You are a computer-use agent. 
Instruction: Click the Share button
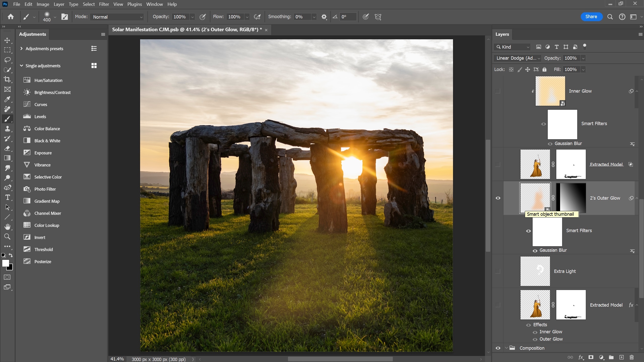pyautogui.click(x=591, y=17)
